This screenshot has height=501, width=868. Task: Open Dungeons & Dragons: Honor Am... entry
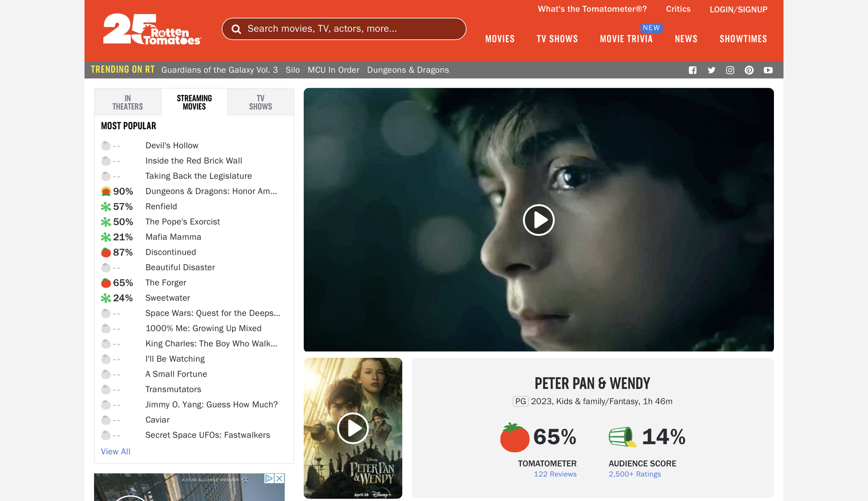pyautogui.click(x=211, y=192)
